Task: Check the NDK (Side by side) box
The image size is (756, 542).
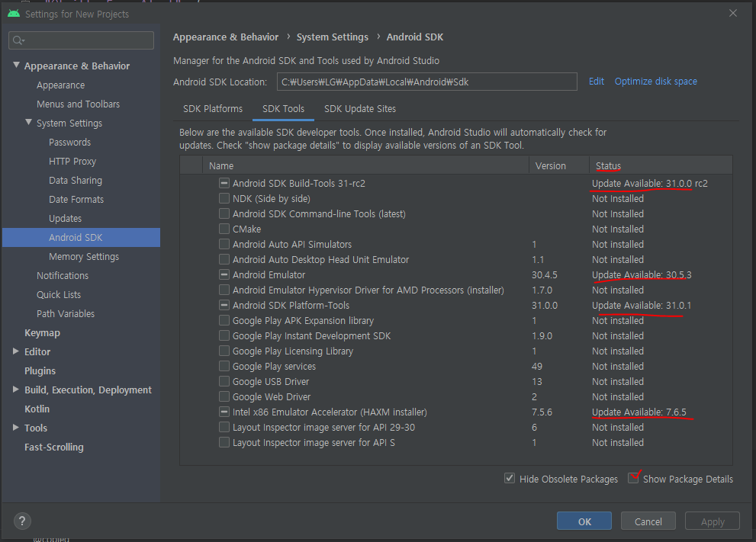Action: [224, 198]
